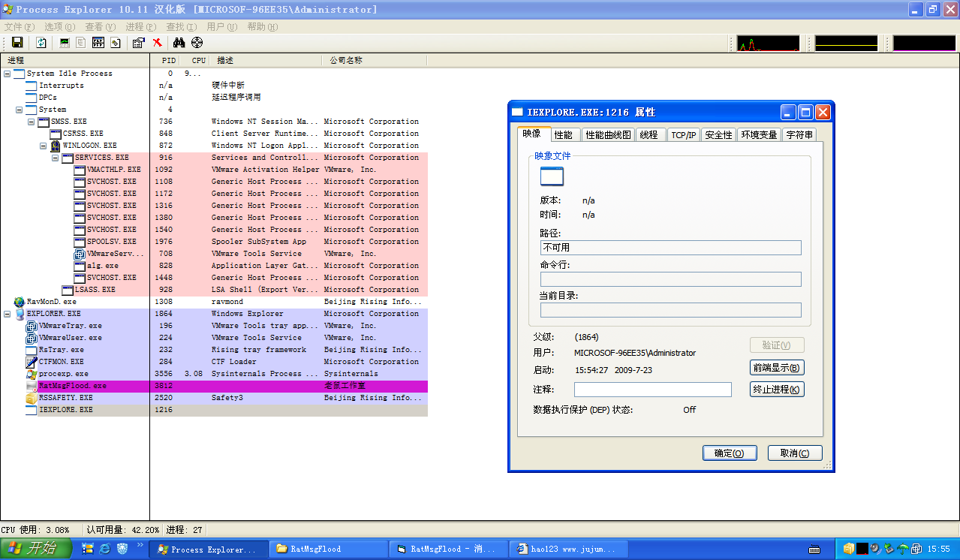
Task: Click the RavMonD.exe globe icon
Action: (19, 302)
